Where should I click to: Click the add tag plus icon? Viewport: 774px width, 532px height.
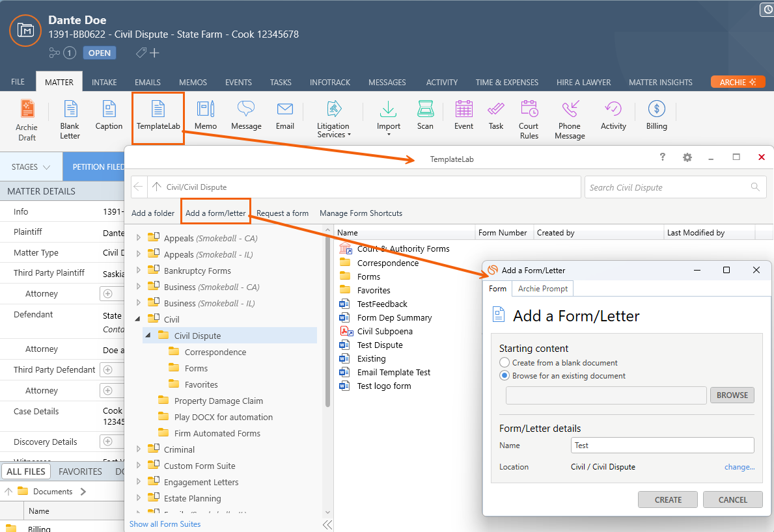(x=154, y=53)
